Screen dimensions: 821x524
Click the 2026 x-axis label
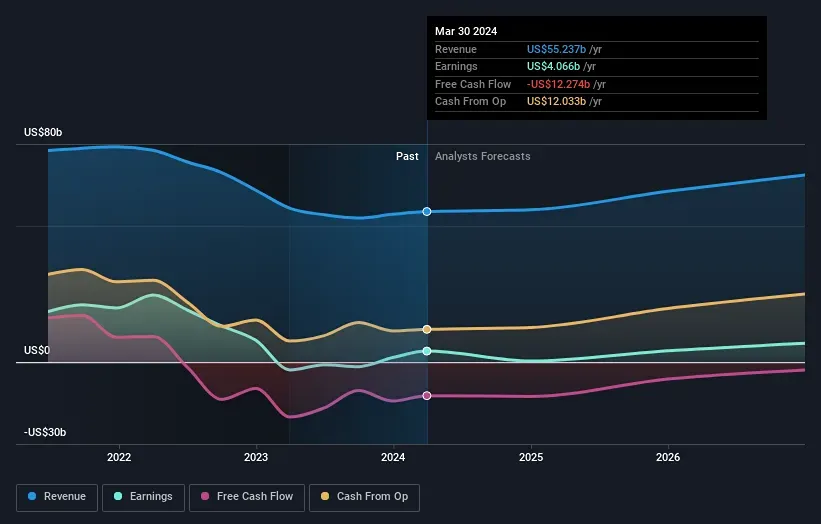668,457
